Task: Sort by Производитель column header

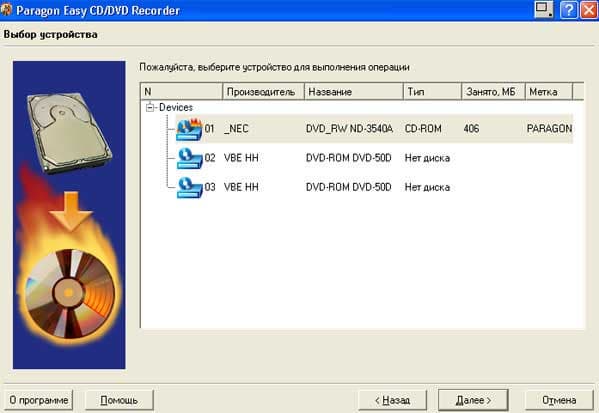Action: [263, 92]
